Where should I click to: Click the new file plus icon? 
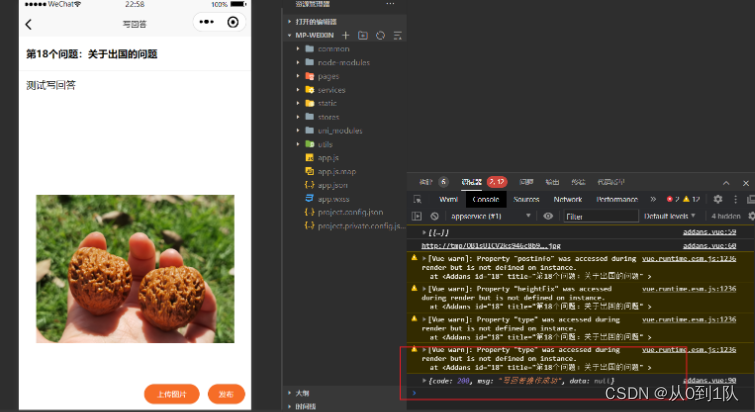pos(345,35)
